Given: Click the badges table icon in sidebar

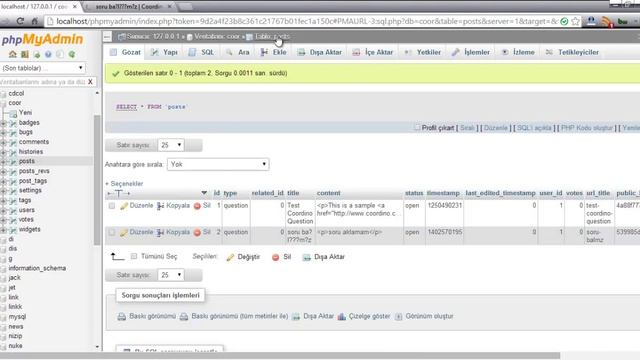Looking at the screenshot, I should (13, 123).
